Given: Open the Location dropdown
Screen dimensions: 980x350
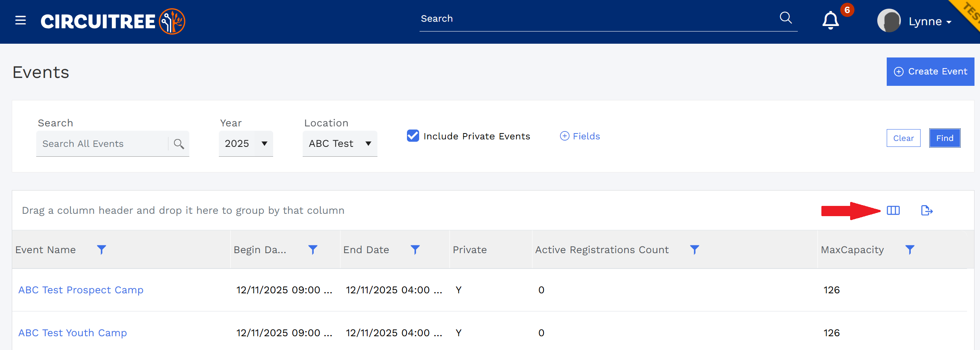Looking at the screenshot, I should [x=340, y=144].
